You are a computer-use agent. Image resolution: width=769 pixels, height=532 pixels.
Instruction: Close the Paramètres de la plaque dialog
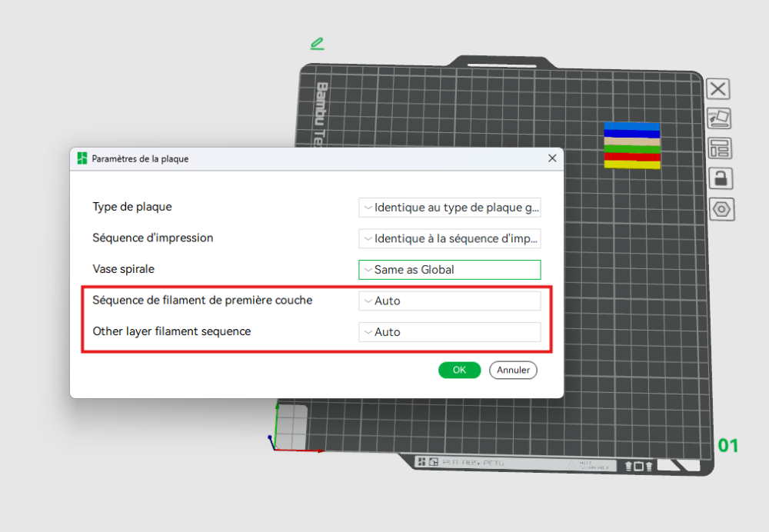pyautogui.click(x=552, y=158)
